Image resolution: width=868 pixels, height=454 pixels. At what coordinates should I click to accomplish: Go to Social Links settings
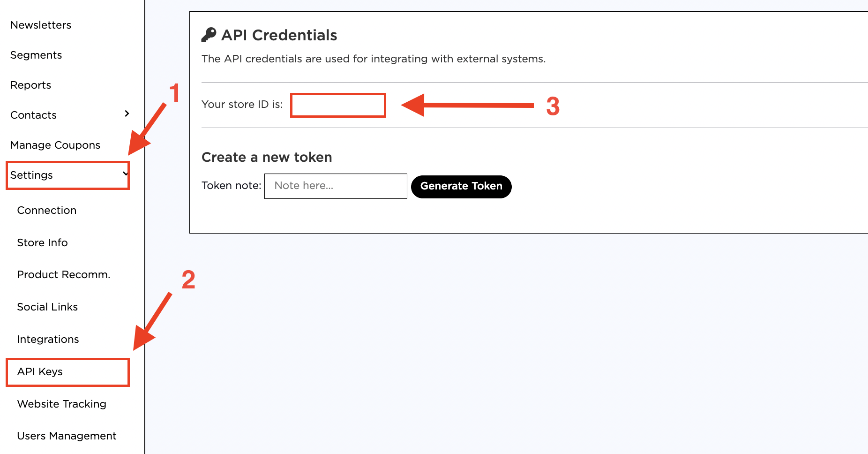pyautogui.click(x=47, y=307)
